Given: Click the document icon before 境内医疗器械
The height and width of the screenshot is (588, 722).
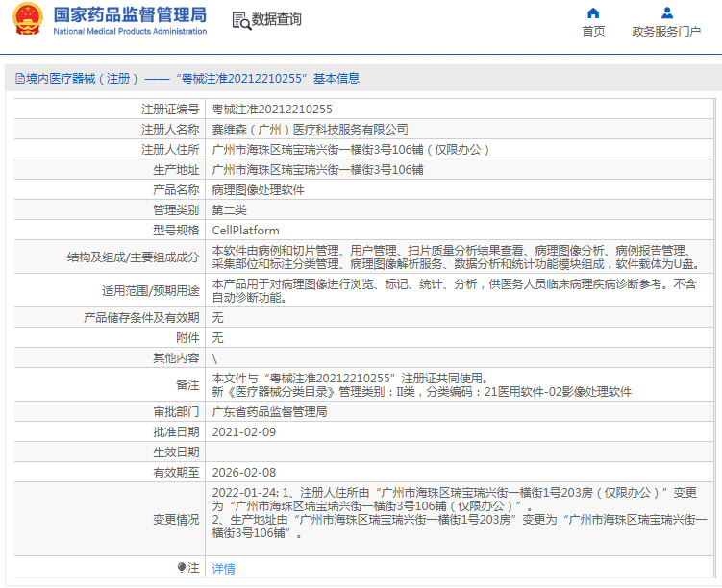Looking at the screenshot, I should pos(20,79).
